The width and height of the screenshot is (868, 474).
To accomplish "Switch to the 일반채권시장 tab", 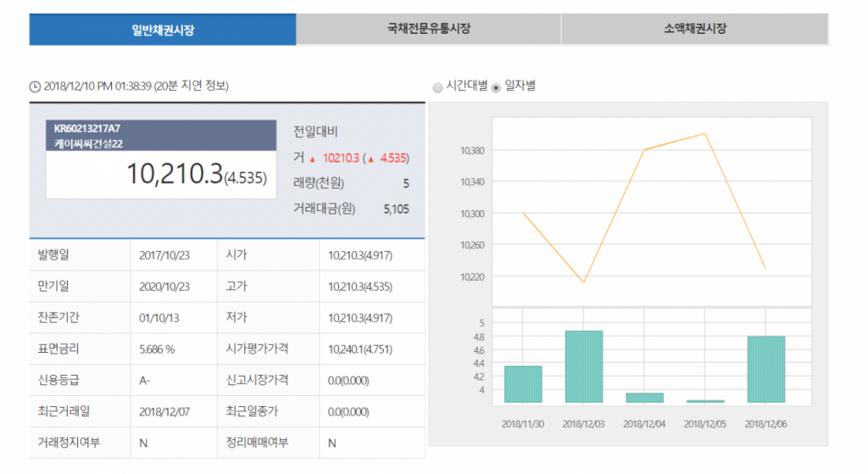I will click(163, 30).
